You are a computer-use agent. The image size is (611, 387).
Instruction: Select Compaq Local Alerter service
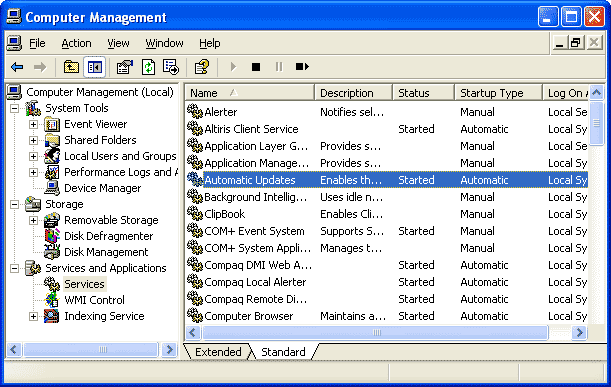(x=387, y=282)
